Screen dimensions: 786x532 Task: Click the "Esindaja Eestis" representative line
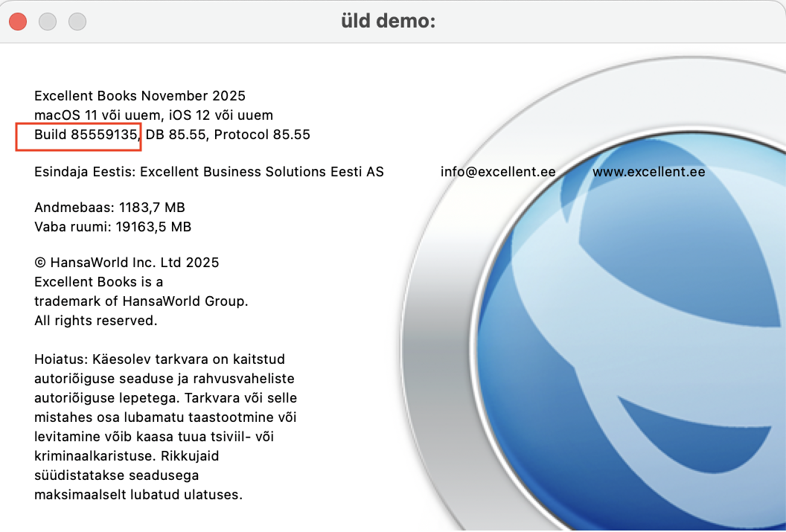click(x=209, y=172)
